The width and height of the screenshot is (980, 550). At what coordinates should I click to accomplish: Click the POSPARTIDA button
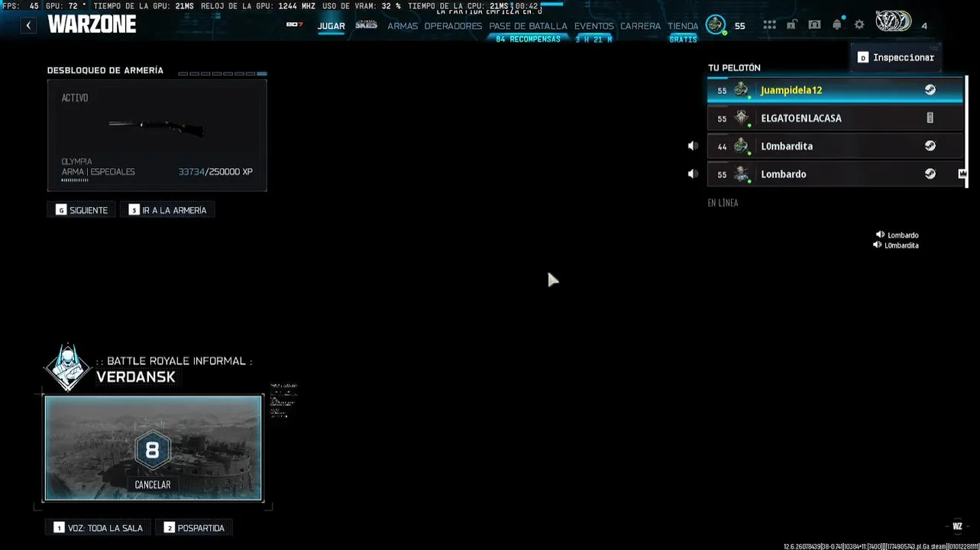pos(194,528)
